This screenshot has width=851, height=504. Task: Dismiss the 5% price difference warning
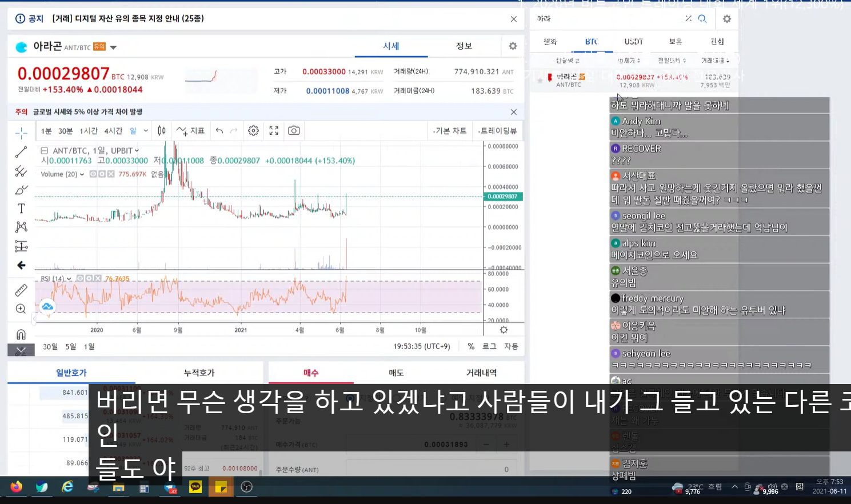tap(513, 112)
